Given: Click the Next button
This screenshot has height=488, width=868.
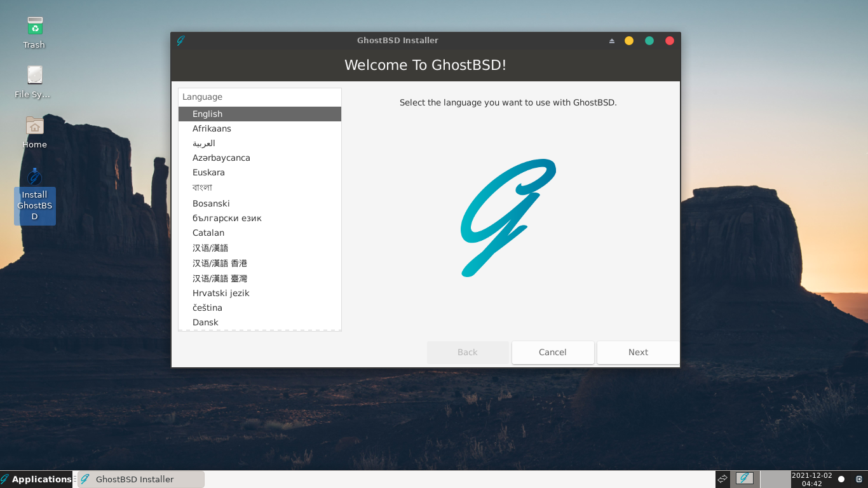Looking at the screenshot, I should pyautogui.click(x=638, y=353).
